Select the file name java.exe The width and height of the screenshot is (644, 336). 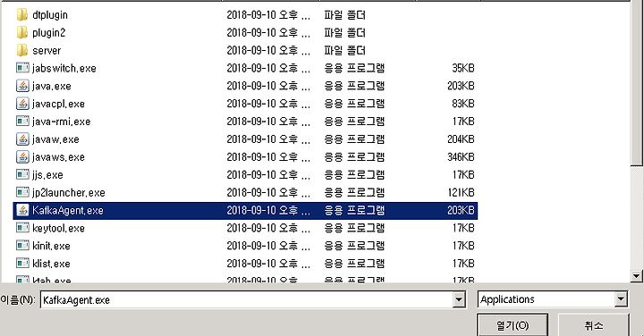point(52,86)
